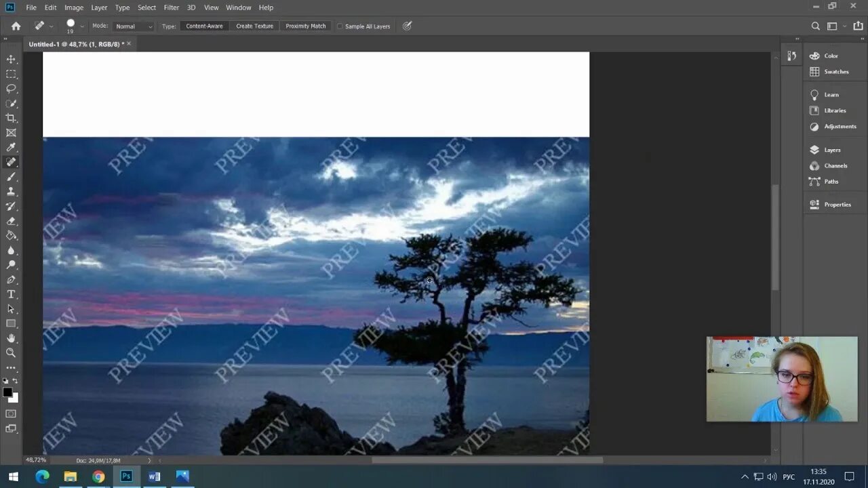The width and height of the screenshot is (868, 488).
Task: Enable Sample All Layers checkbox
Action: pos(340,26)
